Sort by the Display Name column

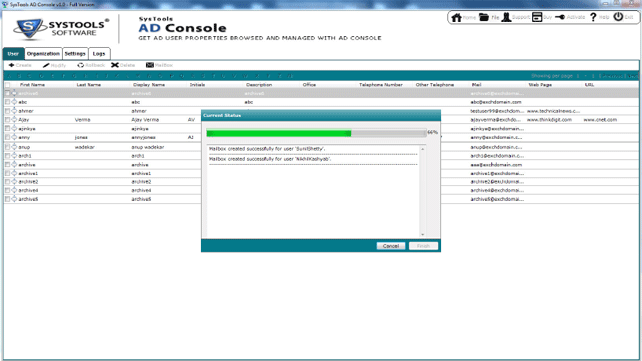(x=149, y=85)
